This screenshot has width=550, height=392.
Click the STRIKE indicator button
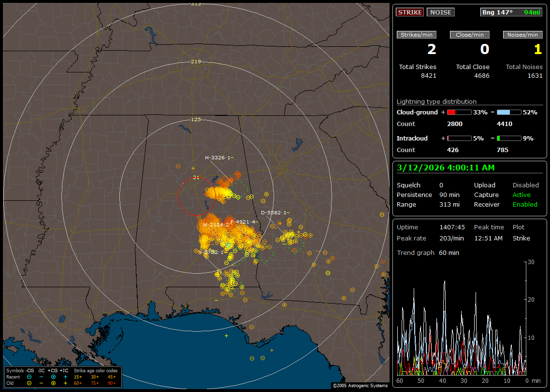410,12
